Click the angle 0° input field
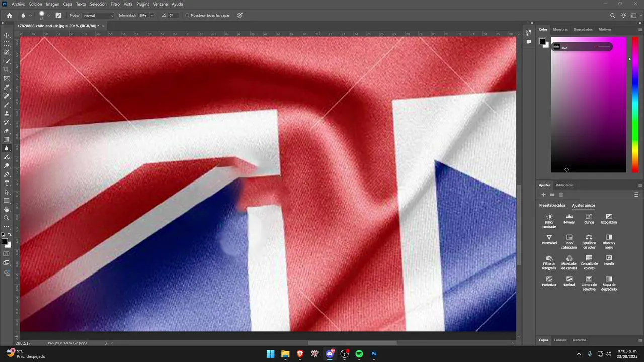This screenshot has width=644, height=362. tap(174, 16)
